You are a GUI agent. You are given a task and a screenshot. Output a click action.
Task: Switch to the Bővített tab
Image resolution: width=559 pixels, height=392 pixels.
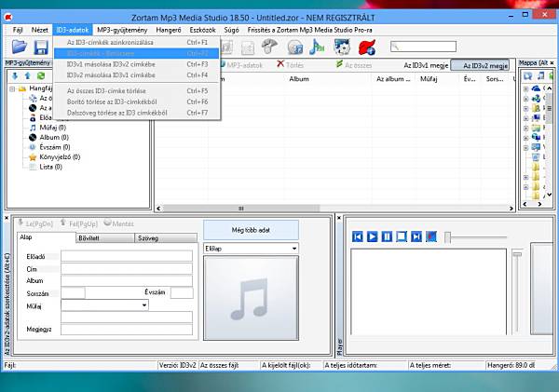pos(105,238)
